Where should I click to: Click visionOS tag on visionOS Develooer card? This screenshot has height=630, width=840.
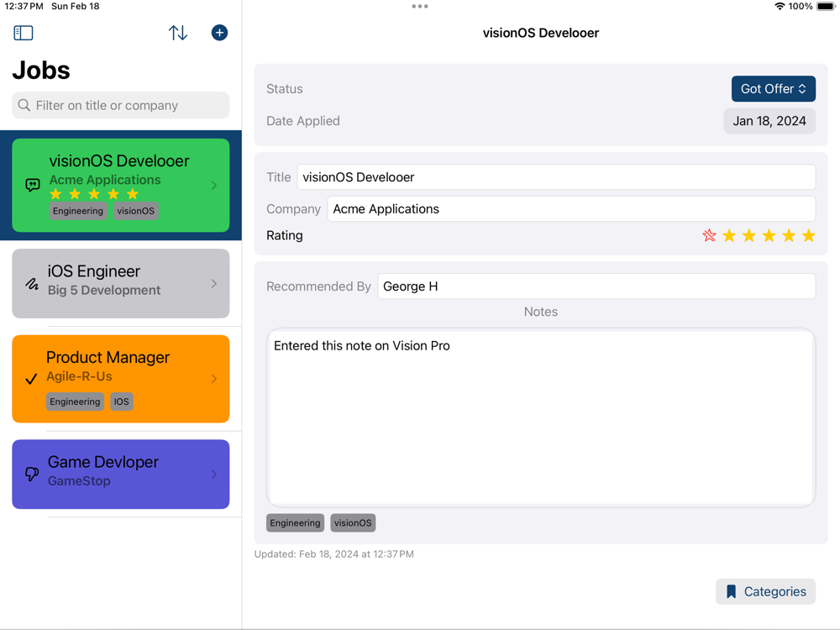[135, 211]
